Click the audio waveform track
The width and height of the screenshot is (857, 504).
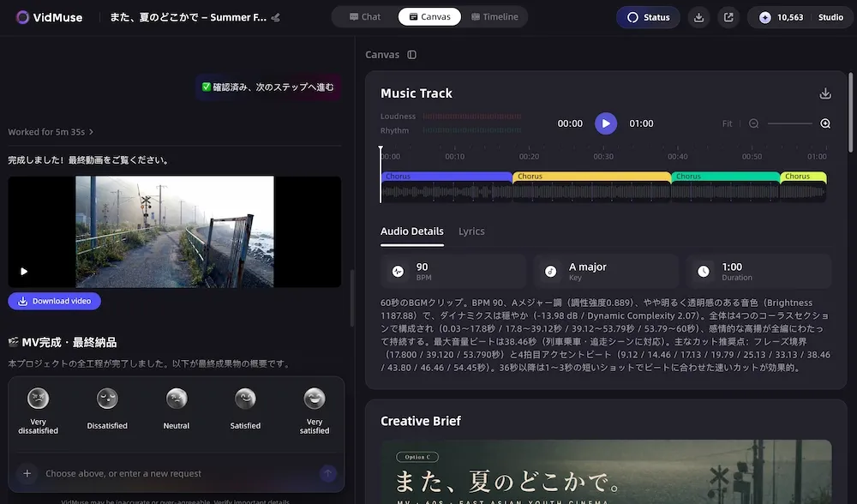pyautogui.click(x=603, y=192)
